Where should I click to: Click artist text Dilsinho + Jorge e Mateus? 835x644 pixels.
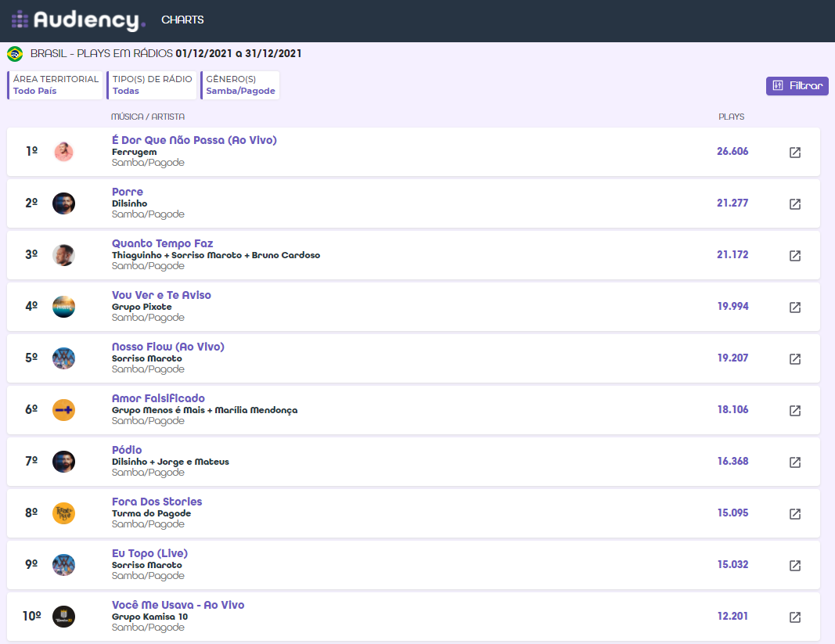pos(171,462)
